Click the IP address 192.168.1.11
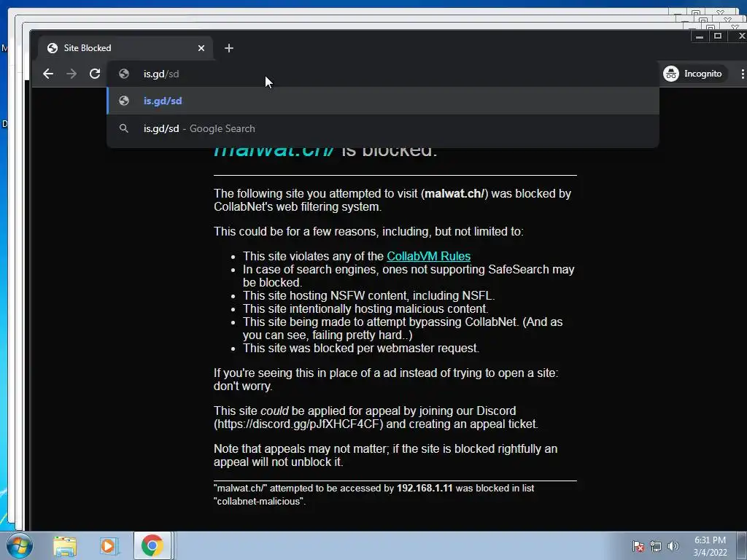 pyautogui.click(x=425, y=488)
